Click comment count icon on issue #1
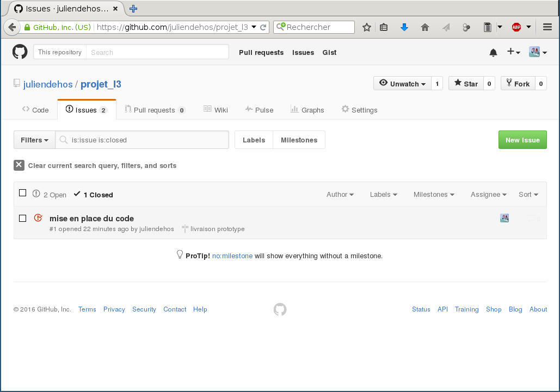The image size is (560, 392). tap(533, 219)
